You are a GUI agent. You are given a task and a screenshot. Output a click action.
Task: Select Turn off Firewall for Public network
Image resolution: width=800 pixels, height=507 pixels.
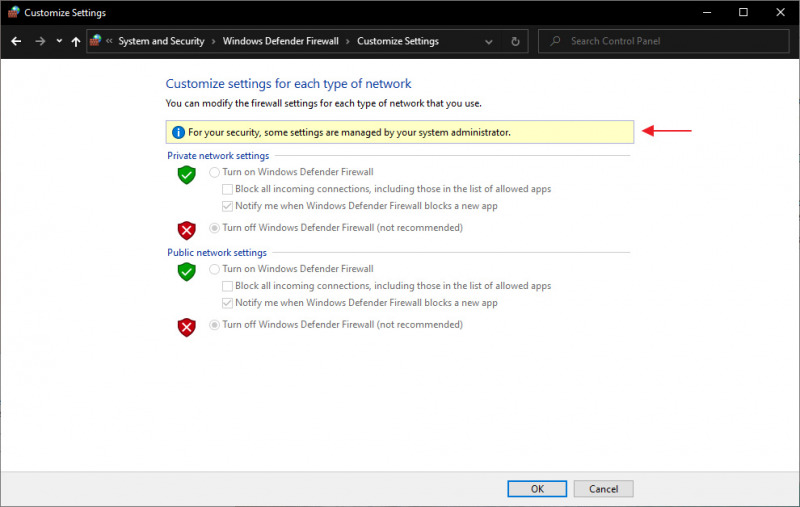[214, 325]
